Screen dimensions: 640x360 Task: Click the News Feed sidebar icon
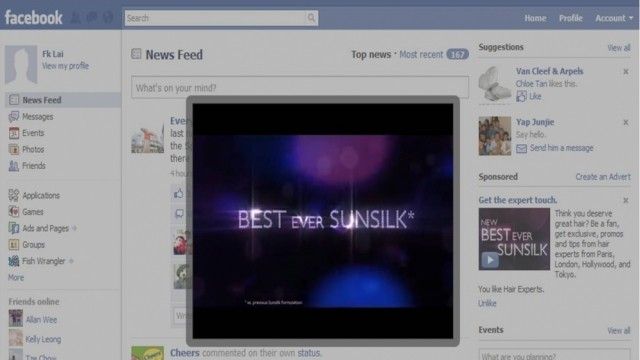[14, 100]
